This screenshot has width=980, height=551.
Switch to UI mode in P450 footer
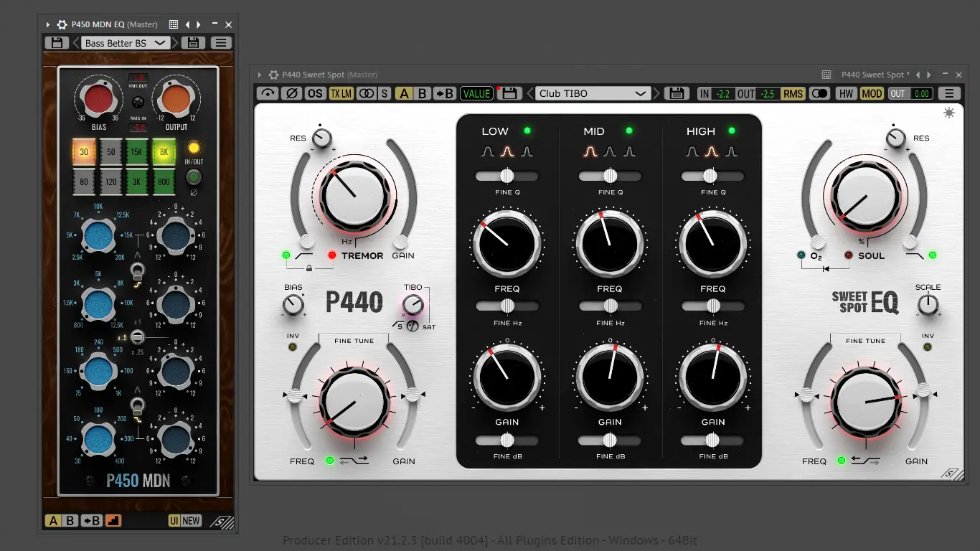tap(174, 521)
